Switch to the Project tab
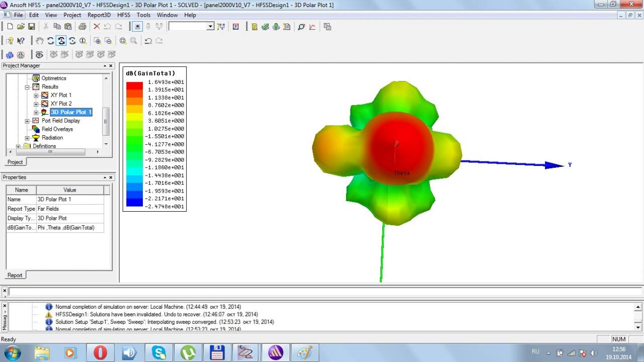 (x=15, y=162)
